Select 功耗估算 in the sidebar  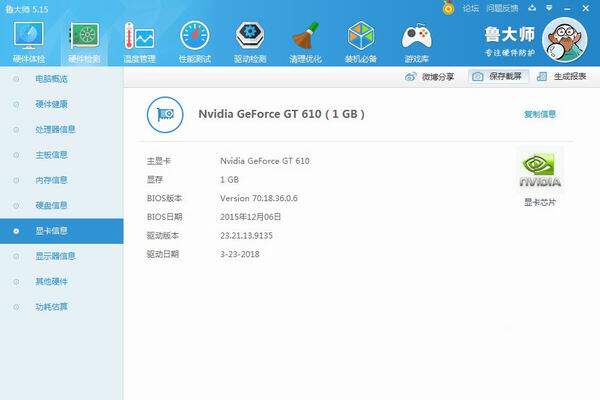(x=62, y=307)
